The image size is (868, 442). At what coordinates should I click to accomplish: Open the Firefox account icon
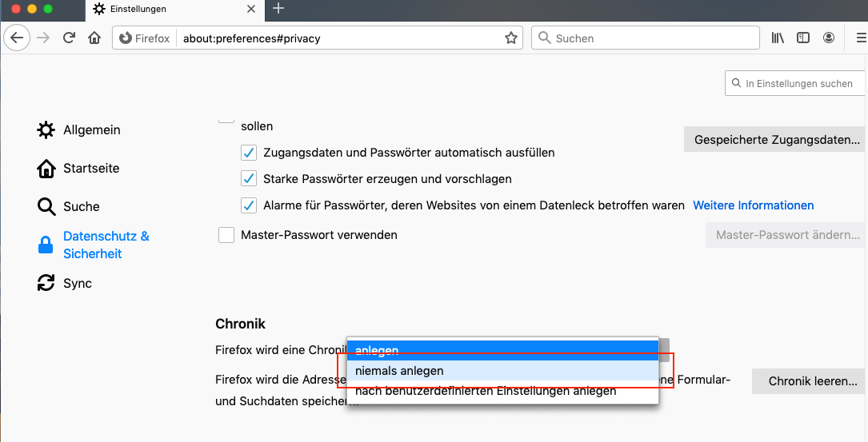click(x=829, y=38)
